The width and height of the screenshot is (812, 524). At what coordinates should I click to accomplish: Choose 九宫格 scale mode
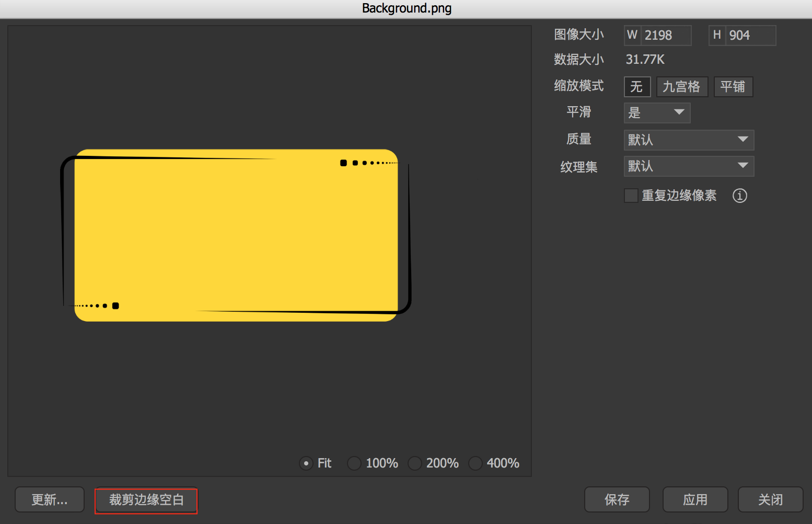681,87
